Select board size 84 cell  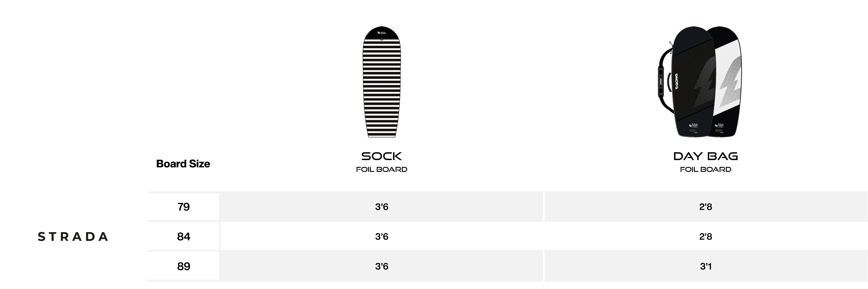click(184, 236)
